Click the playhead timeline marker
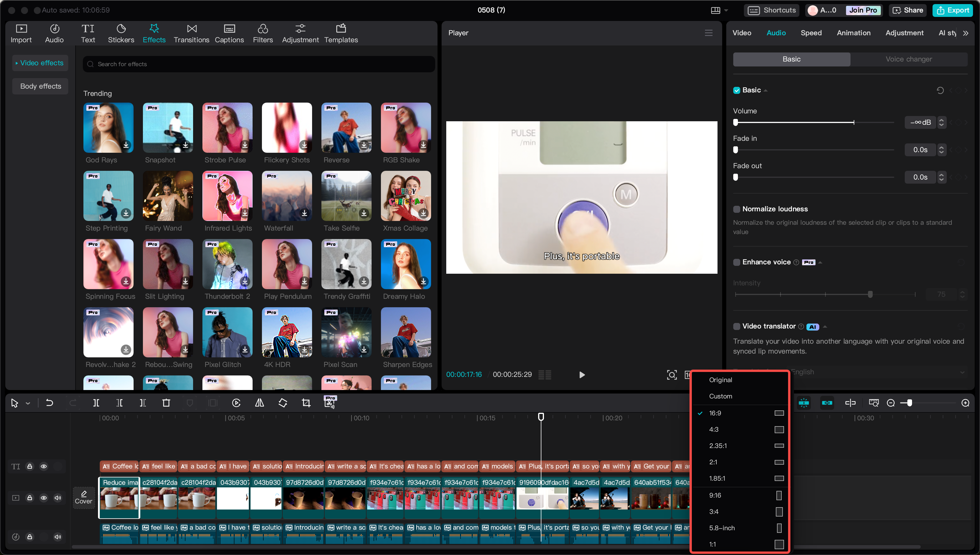 coord(540,417)
